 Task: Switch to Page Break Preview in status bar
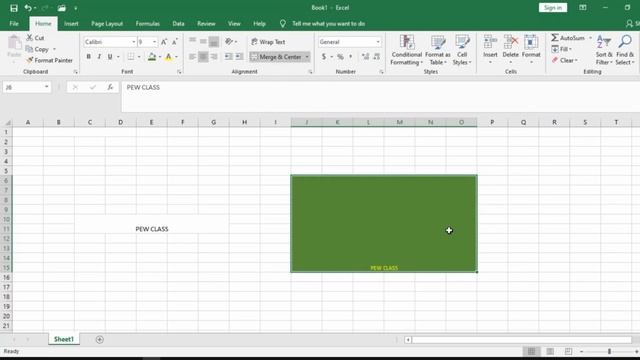pyautogui.click(x=568, y=351)
